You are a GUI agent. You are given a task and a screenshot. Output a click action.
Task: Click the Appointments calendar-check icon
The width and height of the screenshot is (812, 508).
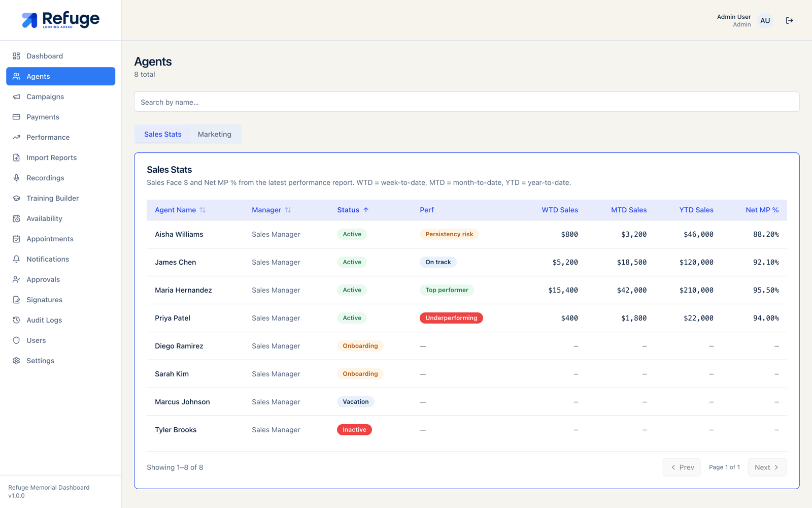(x=16, y=239)
